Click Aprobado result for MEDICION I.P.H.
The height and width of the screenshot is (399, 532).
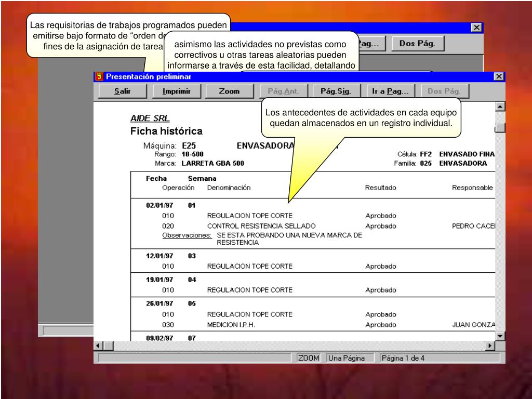[x=381, y=325]
